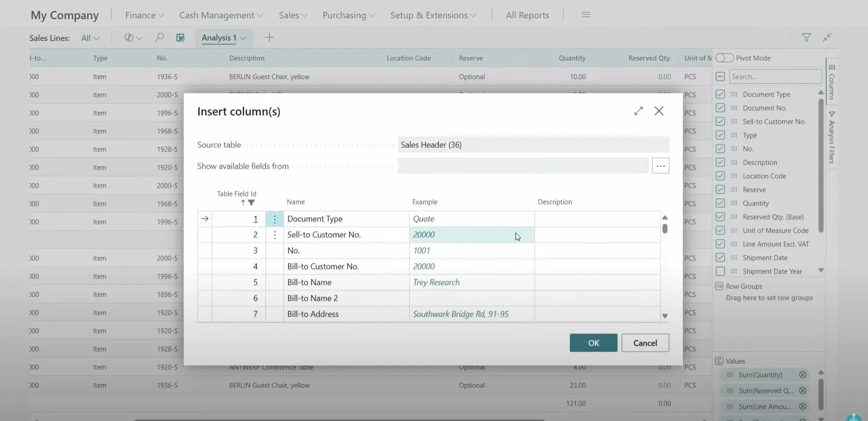This screenshot has height=421, width=868.
Task: Sort by the Example column header
Action: tap(425, 202)
